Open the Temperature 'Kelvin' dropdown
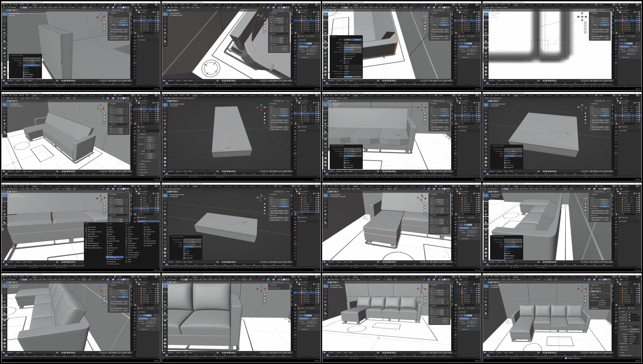 [634, 343]
